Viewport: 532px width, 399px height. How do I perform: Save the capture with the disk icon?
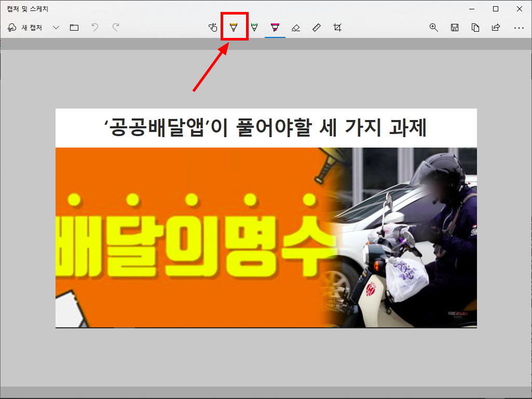click(x=455, y=28)
